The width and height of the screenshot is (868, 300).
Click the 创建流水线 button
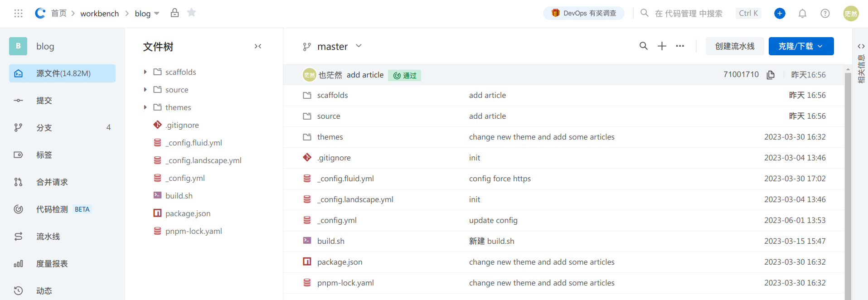point(734,46)
